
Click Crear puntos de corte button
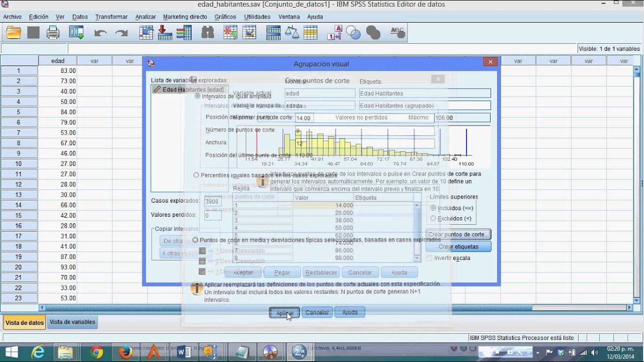[x=458, y=234]
